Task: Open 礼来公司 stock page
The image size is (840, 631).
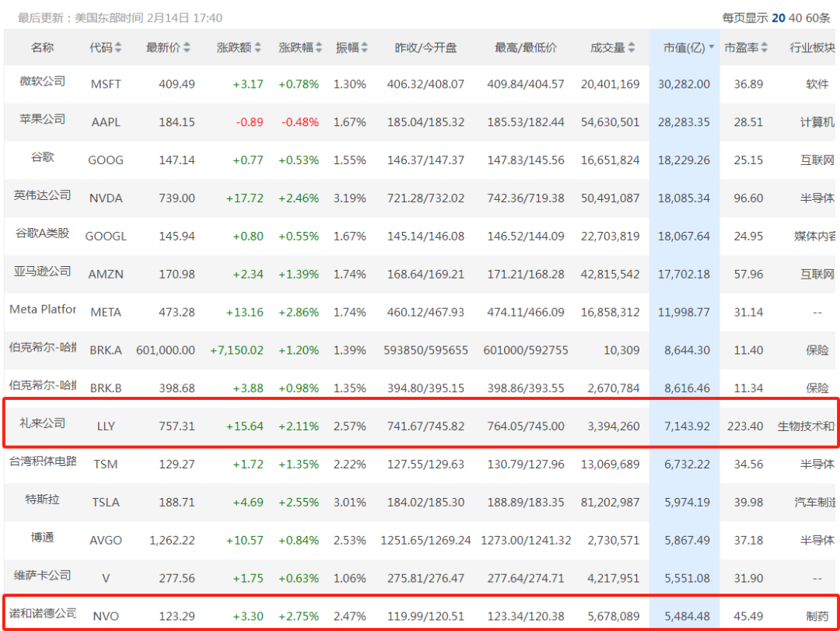Action: click(42, 423)
